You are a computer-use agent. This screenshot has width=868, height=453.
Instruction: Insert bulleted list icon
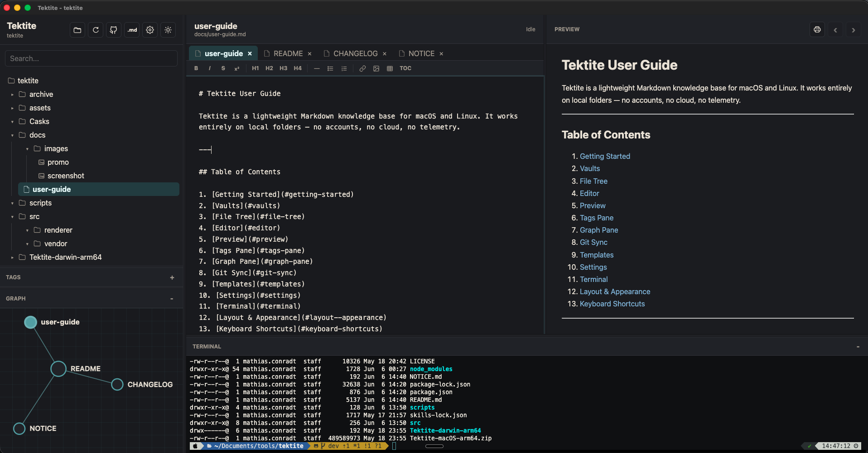click(330, 68)
